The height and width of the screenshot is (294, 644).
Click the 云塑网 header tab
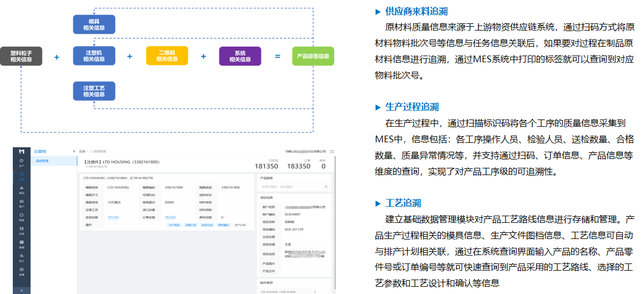click(40, 151)
